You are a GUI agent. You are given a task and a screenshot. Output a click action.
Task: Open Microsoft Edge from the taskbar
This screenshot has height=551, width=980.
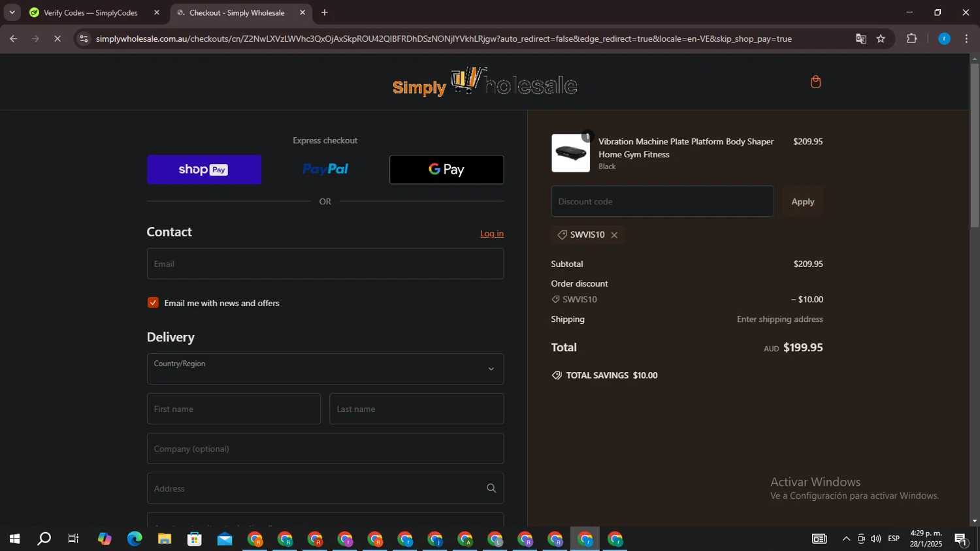tap(135, 539)
